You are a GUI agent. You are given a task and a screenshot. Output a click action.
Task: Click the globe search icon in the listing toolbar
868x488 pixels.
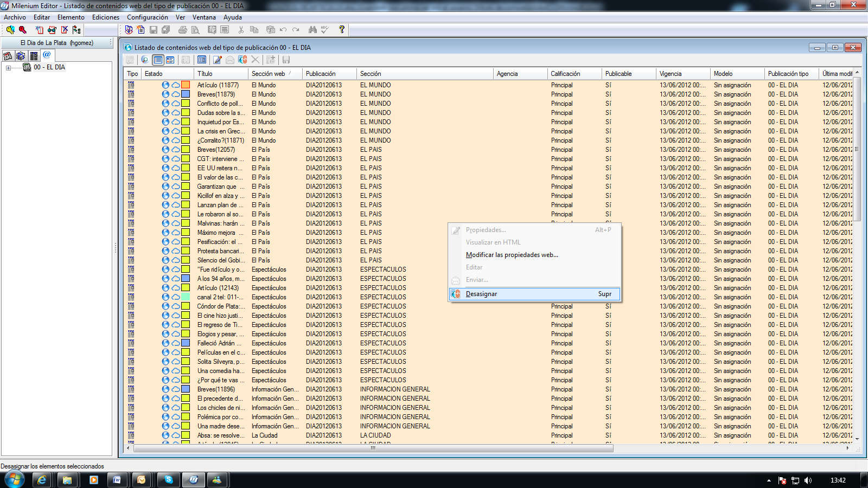click(x=144, y=60)
